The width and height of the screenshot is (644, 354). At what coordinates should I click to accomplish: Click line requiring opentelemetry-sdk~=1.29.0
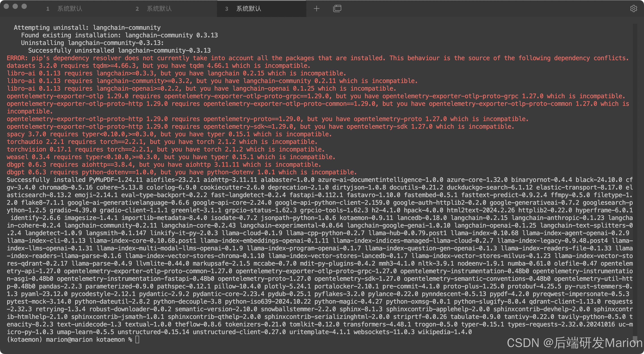[x=260, y=126]
